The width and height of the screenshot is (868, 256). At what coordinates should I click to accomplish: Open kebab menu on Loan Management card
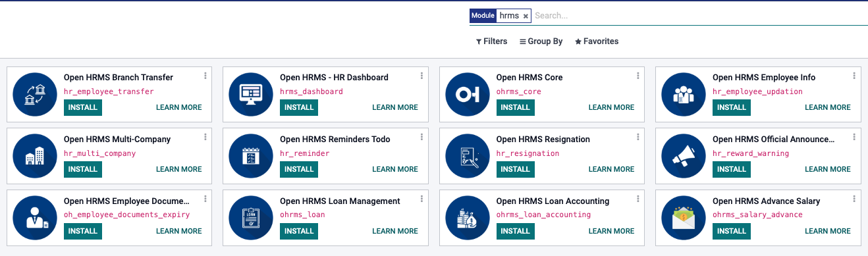(x=421, y=200)
